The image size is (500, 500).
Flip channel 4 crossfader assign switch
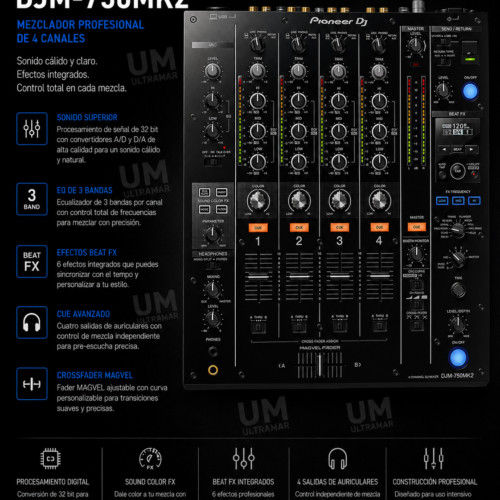pyautogui.click(x=380, y=326)
